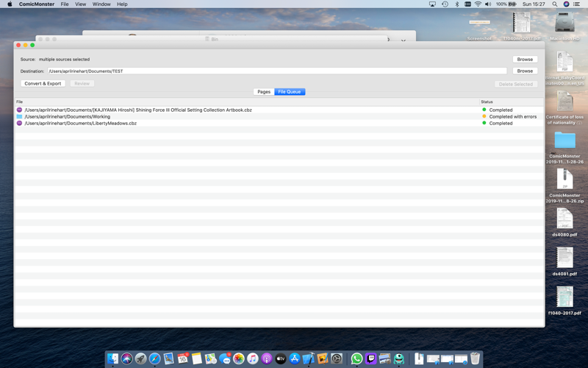Click the Status column header
Screen dimensions: 588x368
point(512,102)
